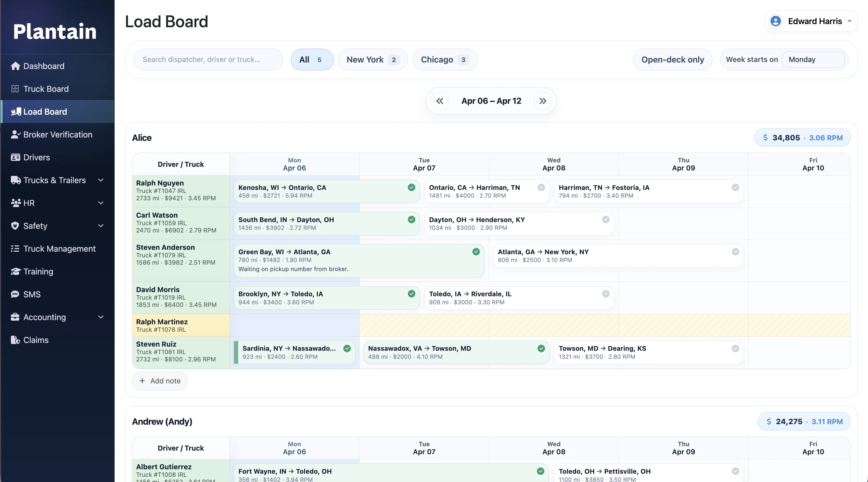Select the New York location filter
Image resolution: width=868 pixels, height=482 pixels.
[x=373, y=59]
